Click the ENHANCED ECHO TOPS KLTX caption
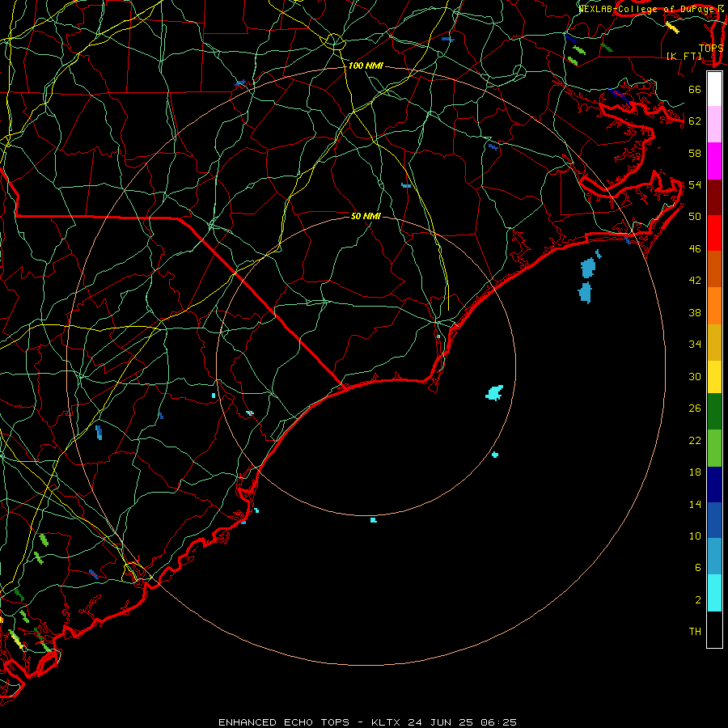Screen dimensions: 728x728 pyautogui.click(x=367, y=722)
